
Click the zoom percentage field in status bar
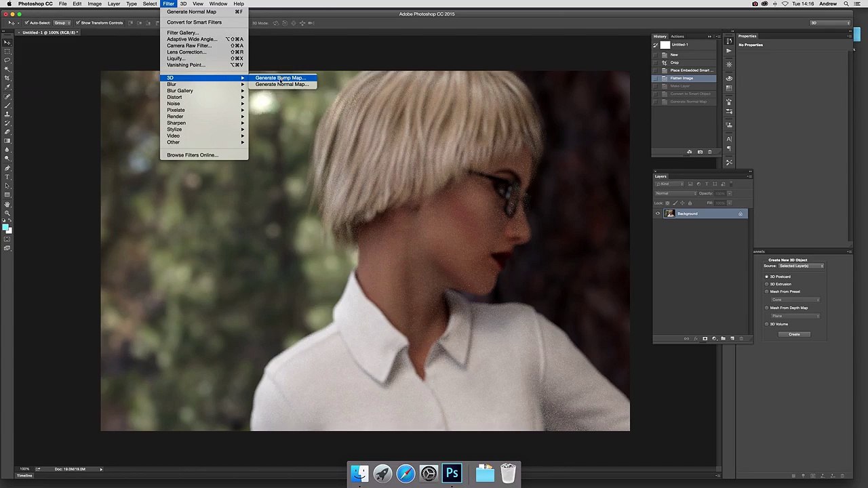(x=24, y=469)
